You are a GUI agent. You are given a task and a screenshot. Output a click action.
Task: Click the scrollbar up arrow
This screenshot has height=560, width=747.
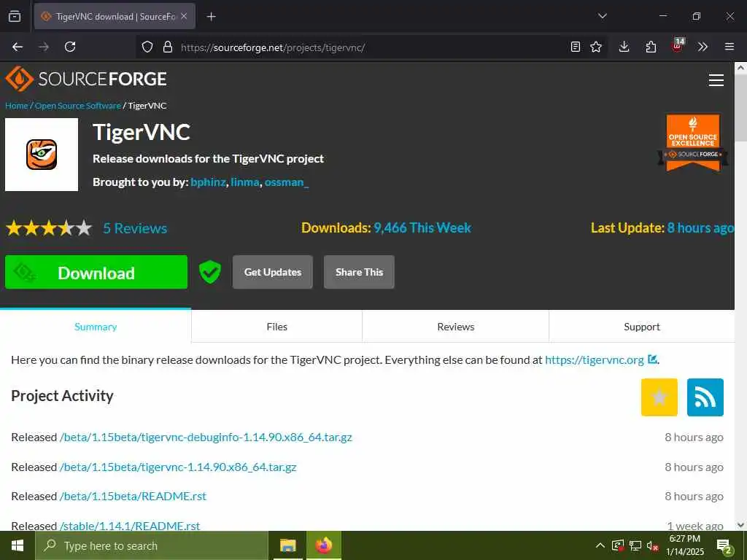click(x=741, y=68)
